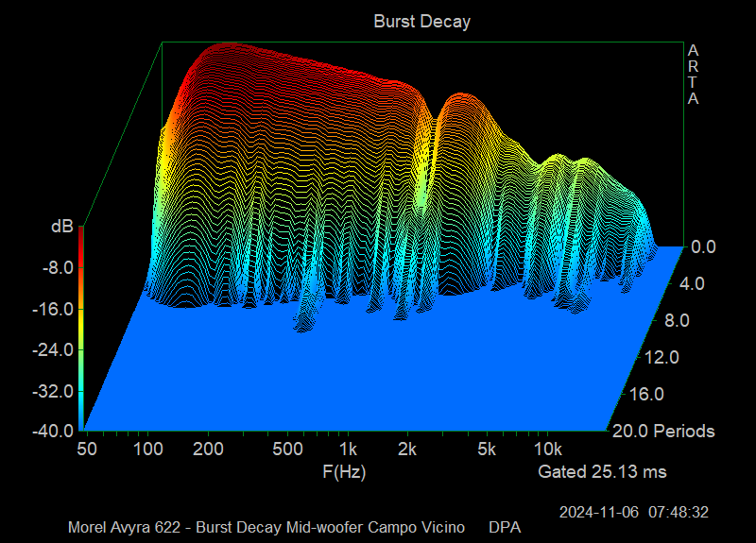Click the 500 Hz frequency label
The height and width of the screenshot is (543, 756).
(x=288, y=450)
